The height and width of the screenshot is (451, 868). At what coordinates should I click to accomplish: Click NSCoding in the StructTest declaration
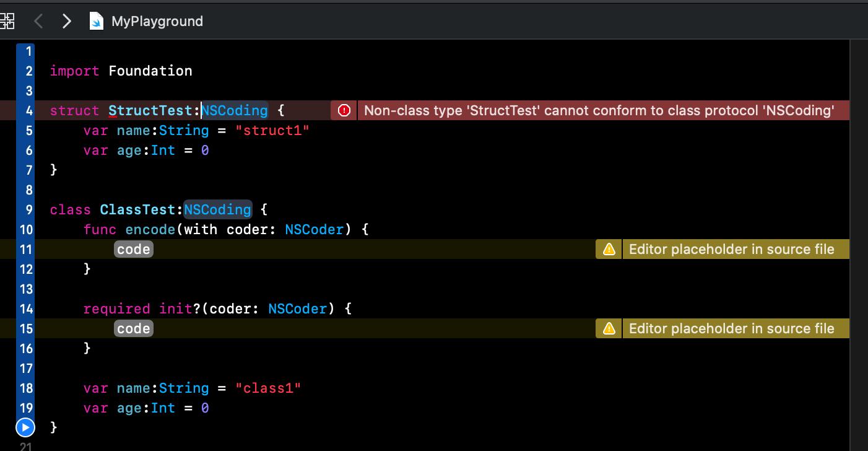tap(235, 110)
